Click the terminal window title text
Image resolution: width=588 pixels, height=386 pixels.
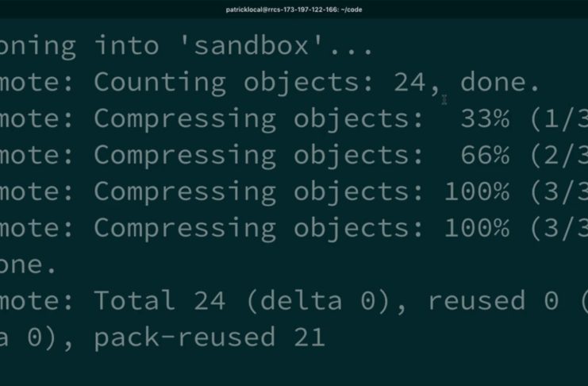(x=294, y=8)
